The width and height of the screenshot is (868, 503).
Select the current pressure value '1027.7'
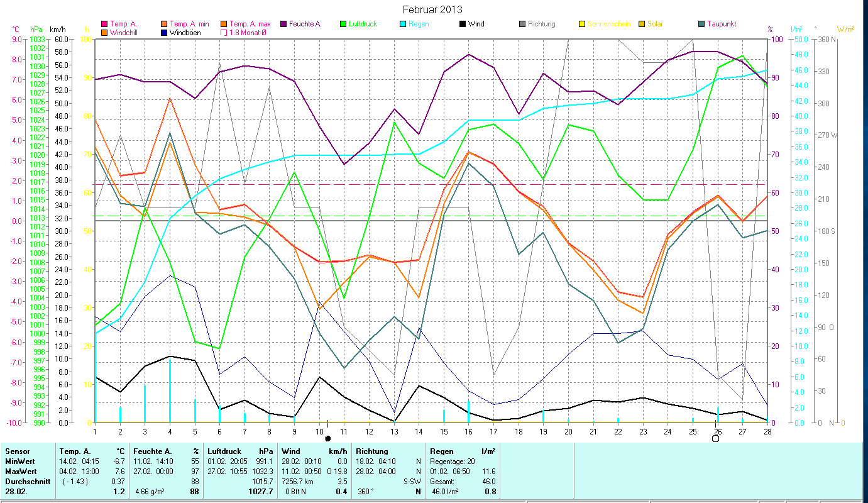[x=261, y=492]
